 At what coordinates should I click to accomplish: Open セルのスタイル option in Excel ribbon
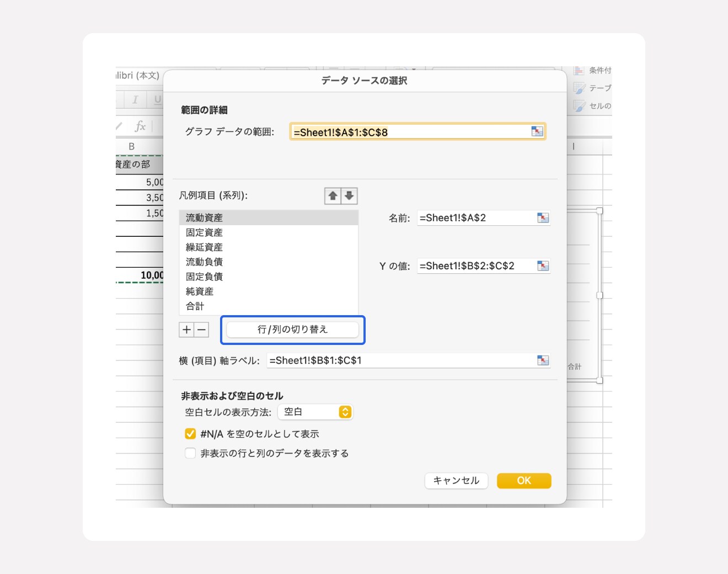(593, 106)
